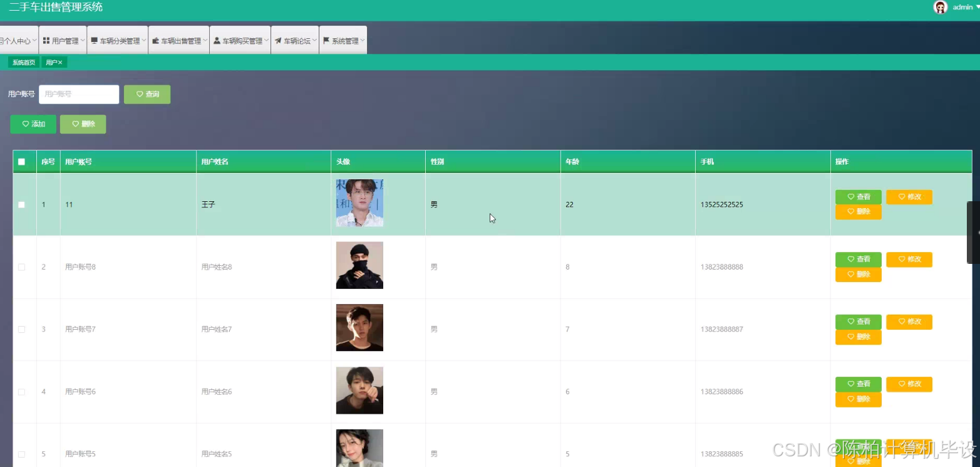Click 修改 for 用户账号8
The image size is (980, 467).
pyautogui.click(x=909, y=260)
